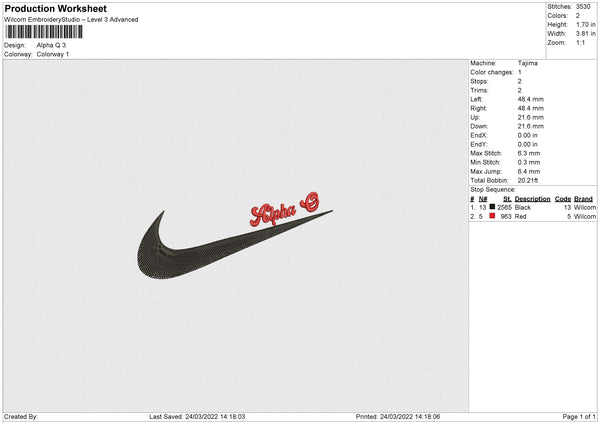This screenshot has width=600, height=424.
Task: Click the 'Brand' column header
Action: click(x=583, y=199)
